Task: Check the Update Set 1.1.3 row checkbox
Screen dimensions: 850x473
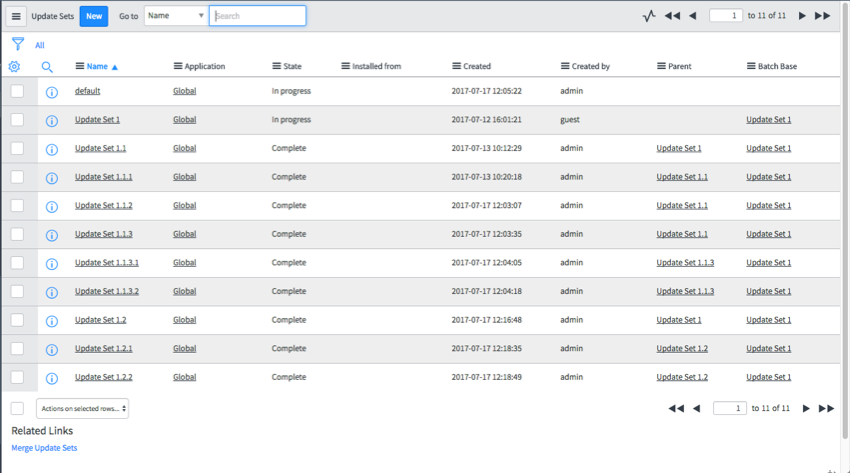Action: [17, 234]
